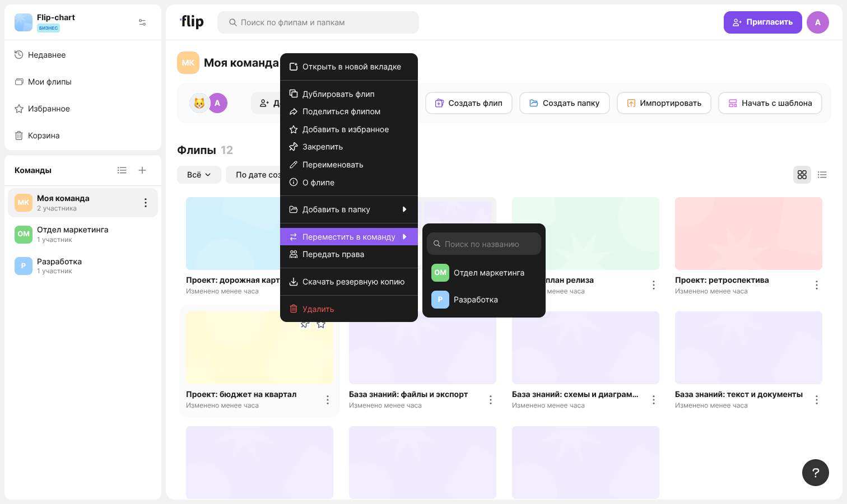Click the teams list view icon
Image resolution: width=847 pixels, height=504 pixels.
coord(122,170)
